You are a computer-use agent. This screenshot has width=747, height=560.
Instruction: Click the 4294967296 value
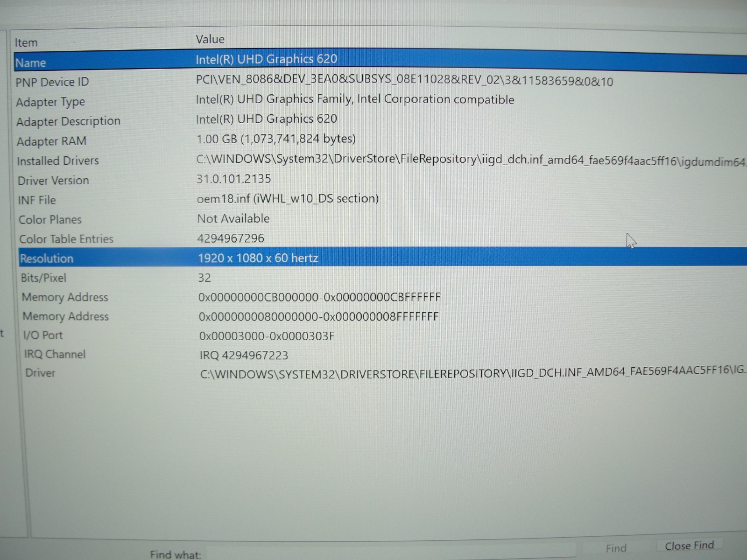point(231,238)
